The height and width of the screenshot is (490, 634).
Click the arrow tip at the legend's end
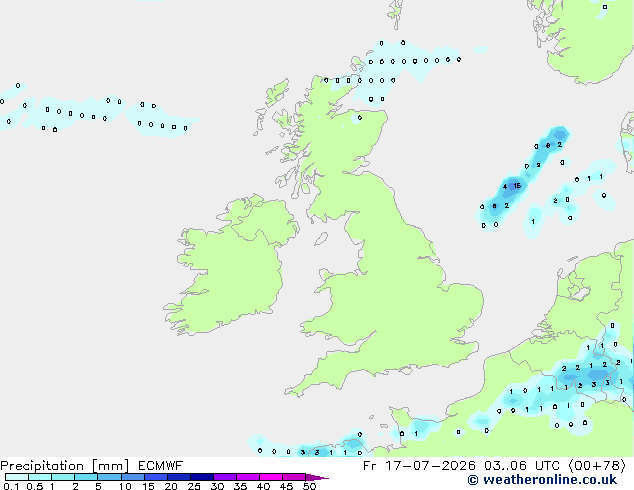pyautogui.click(x=317, y=477)
